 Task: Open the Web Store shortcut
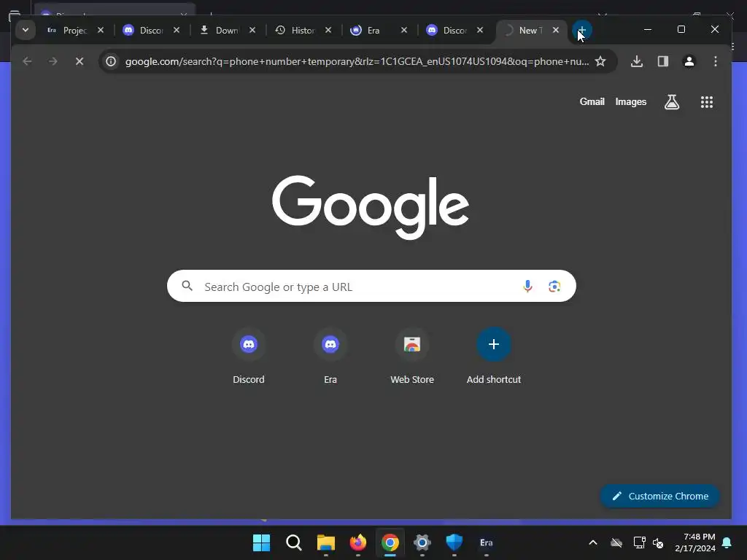click(412, 356)
